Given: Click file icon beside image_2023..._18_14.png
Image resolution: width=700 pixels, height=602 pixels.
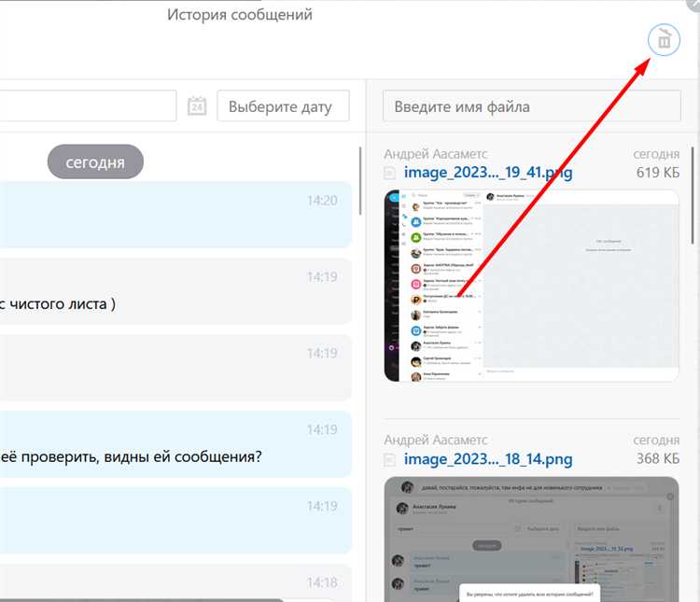Looking at the screenshot, I should (x=390, y=459).
